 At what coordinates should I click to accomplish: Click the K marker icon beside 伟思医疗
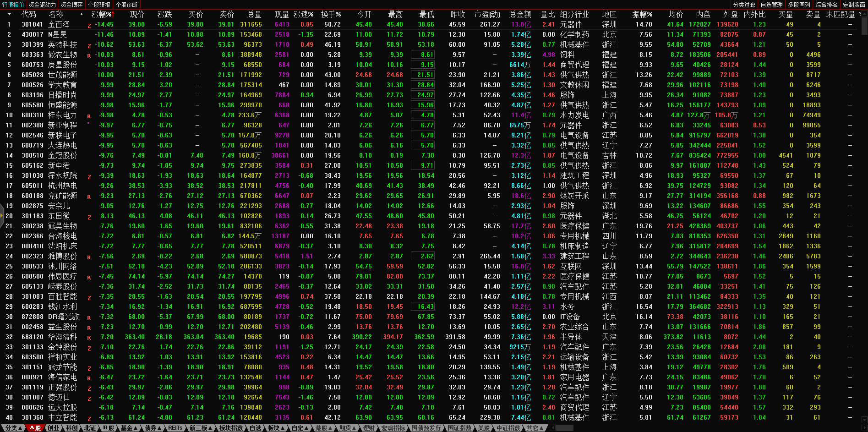(x=89, y=278)
